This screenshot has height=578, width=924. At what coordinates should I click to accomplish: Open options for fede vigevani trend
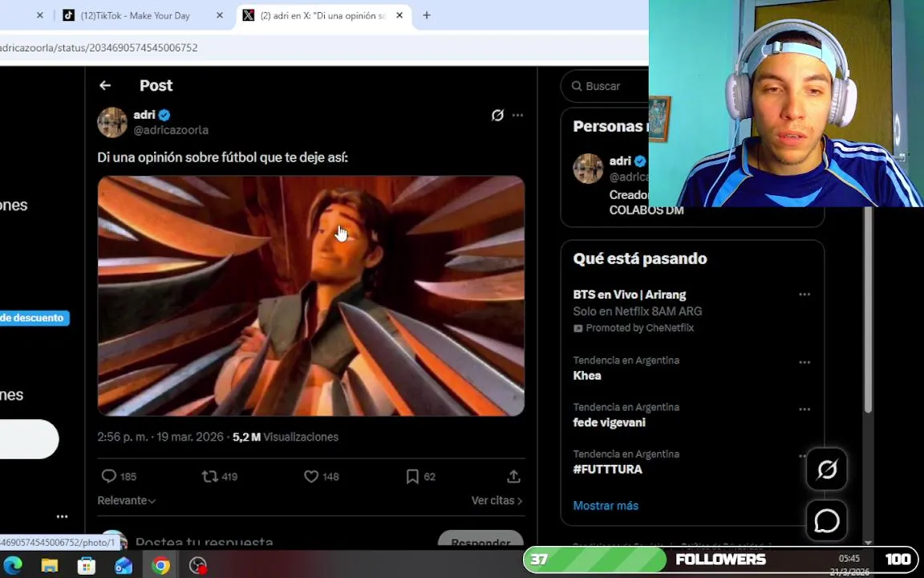pyautogui.click(x=804, y=409)
